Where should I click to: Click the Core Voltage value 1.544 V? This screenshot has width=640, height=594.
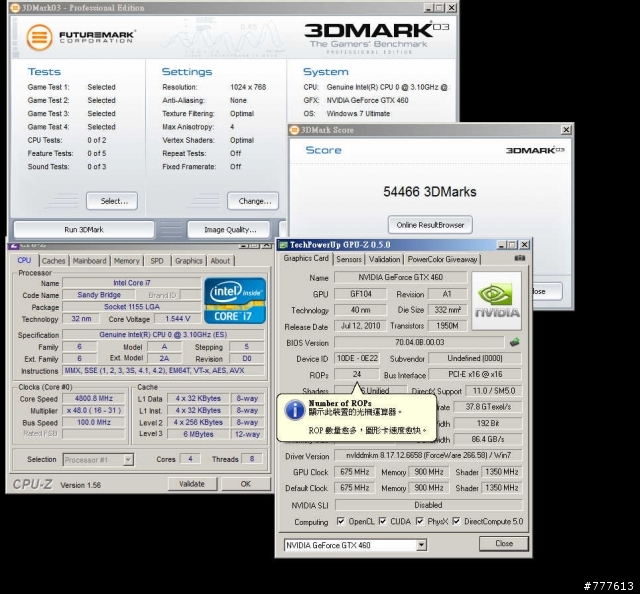tap(178, 318)
